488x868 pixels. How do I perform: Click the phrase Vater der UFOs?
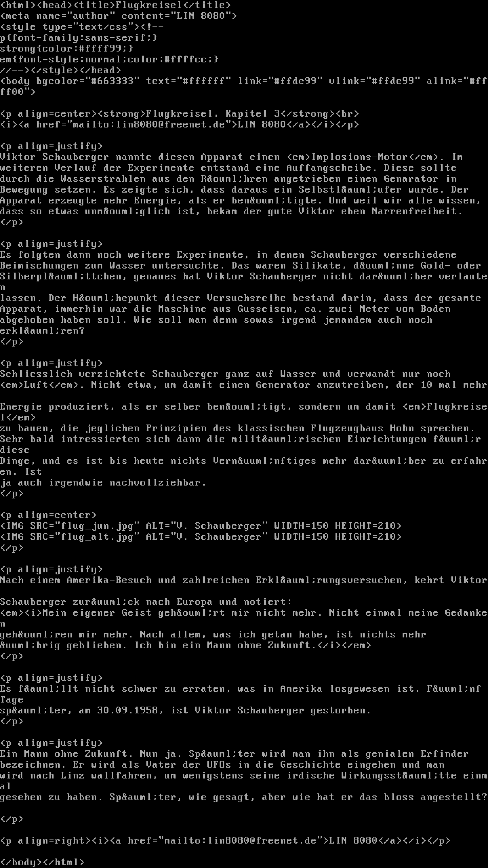click(x=189, y=765)
